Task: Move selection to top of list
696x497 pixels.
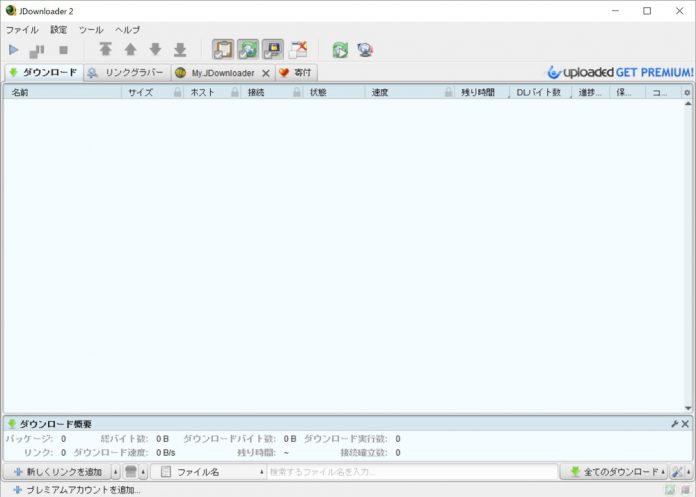Action: point(105,49)
